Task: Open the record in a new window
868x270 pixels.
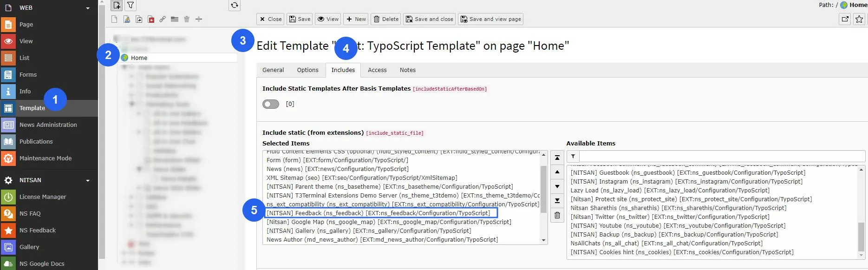Action: 845,19
